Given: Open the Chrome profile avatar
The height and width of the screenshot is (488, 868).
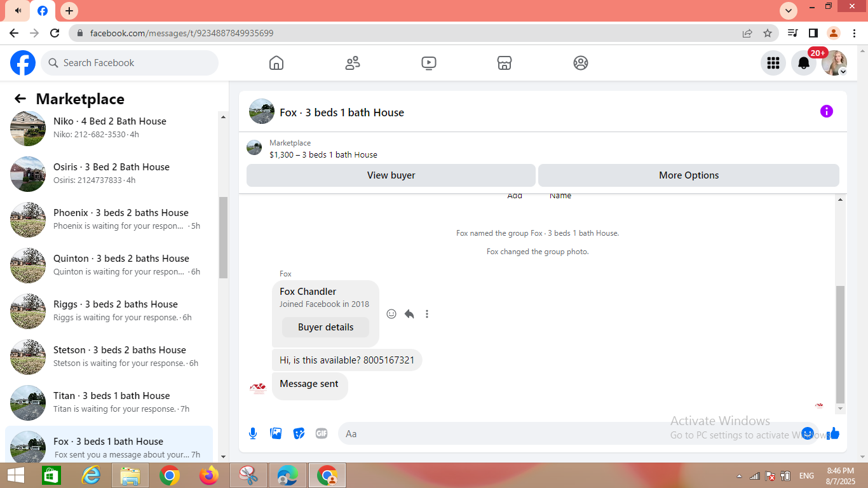Looking at the screenshot, I should tap(833, 33).
